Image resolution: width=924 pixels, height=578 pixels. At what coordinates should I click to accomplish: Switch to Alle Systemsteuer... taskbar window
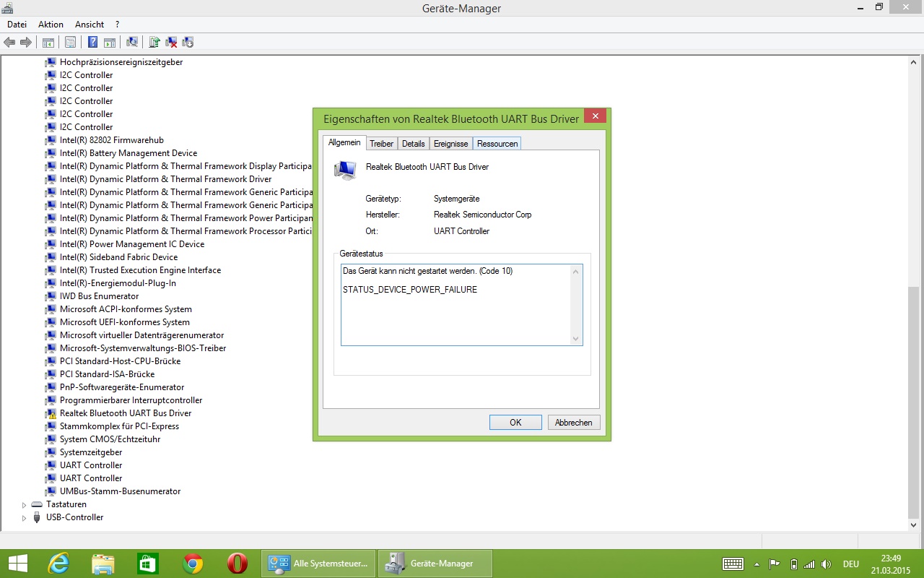coord(318,564)
